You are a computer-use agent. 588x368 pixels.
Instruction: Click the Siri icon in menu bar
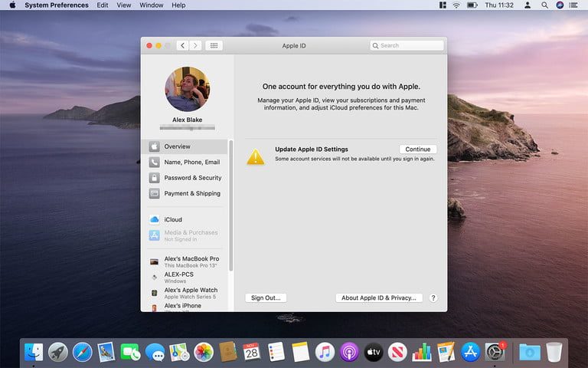pos(560,5)
